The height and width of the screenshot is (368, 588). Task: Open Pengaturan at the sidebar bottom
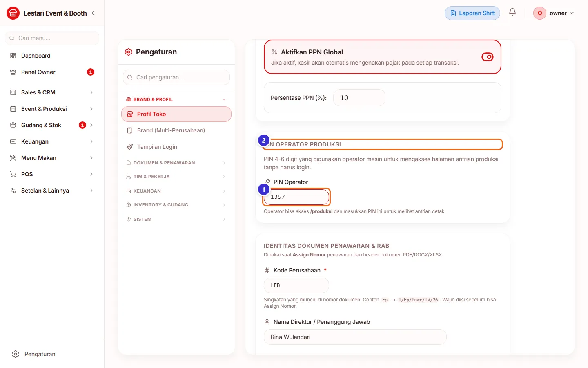[x=52, y=354]
